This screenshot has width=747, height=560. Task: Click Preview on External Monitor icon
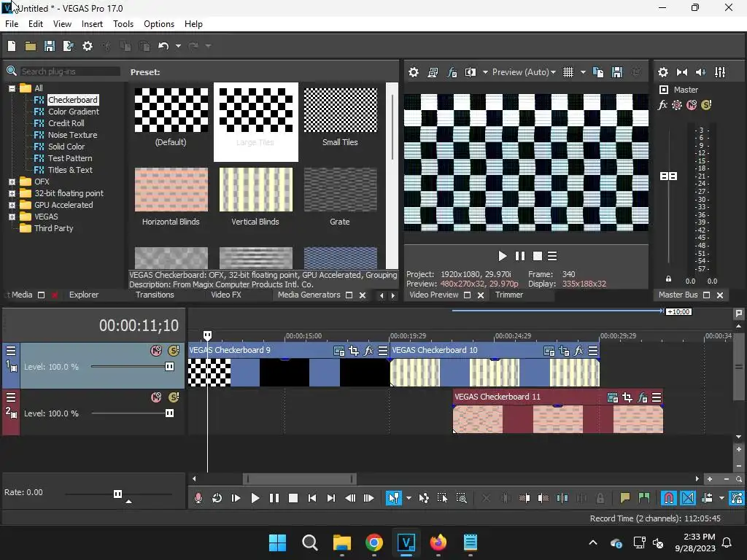433,72
